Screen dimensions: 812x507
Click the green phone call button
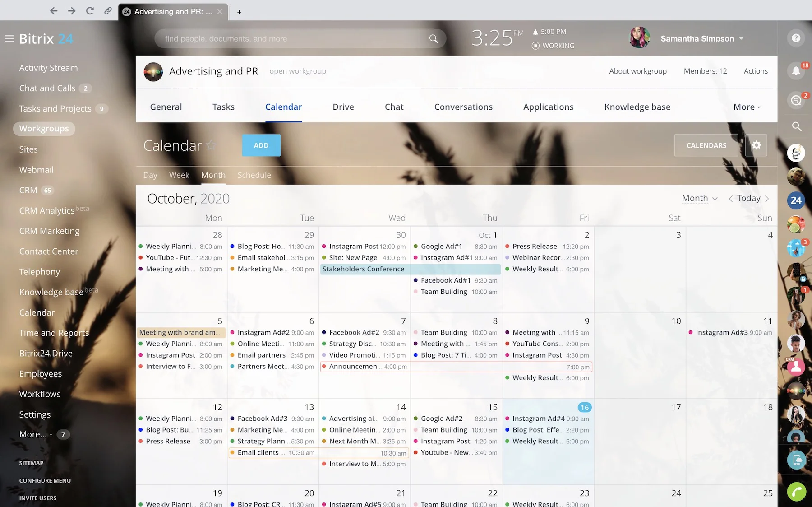pyautogui.click(x=796, y=492)
